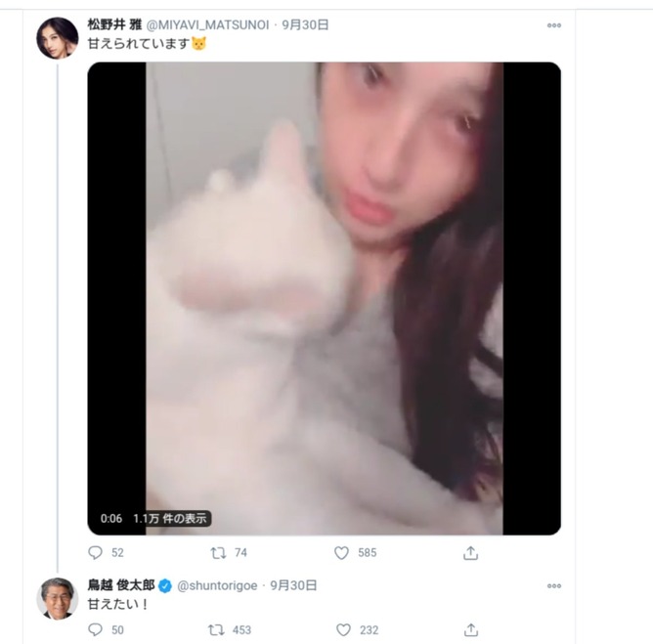Open 松野井 雅 profile avatar
653x644 pixels.
click(x=58, y=38)
